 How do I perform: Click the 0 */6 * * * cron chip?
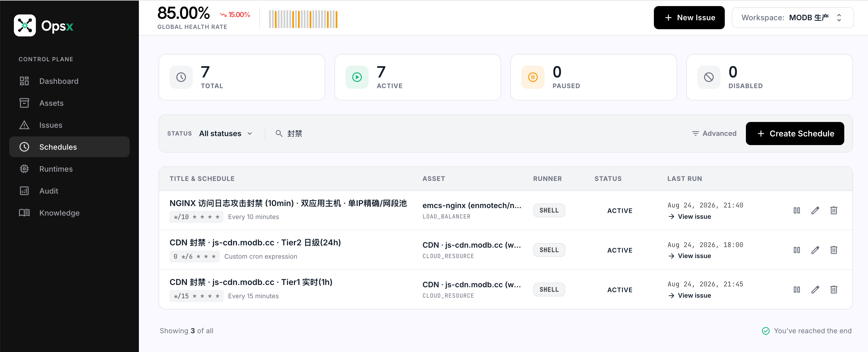pos(194,256)
